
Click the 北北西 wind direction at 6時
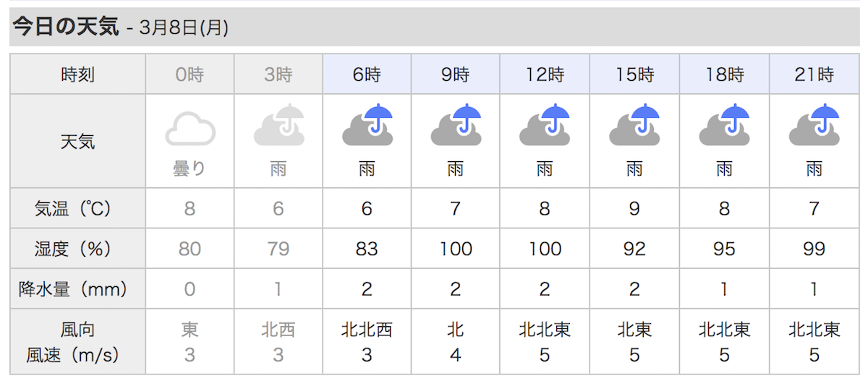[x=367, y=330]
